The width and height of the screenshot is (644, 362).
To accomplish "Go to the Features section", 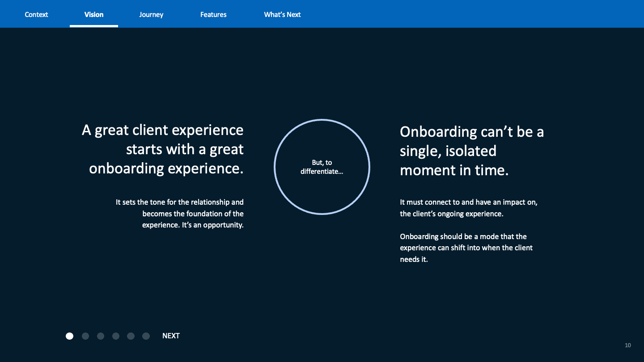I will tap(213, 14).
